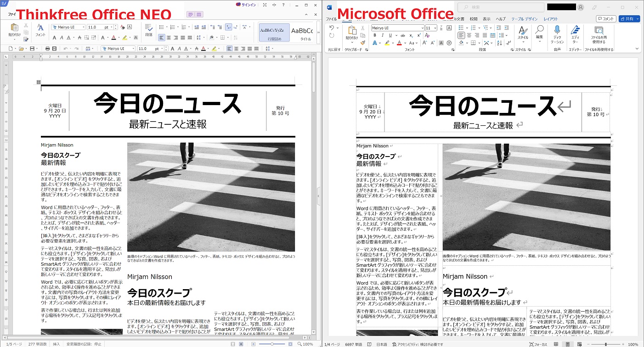Collapse the Word ribbon with the chevron
This screenshot has width=644, height=347.
point(638,48)
